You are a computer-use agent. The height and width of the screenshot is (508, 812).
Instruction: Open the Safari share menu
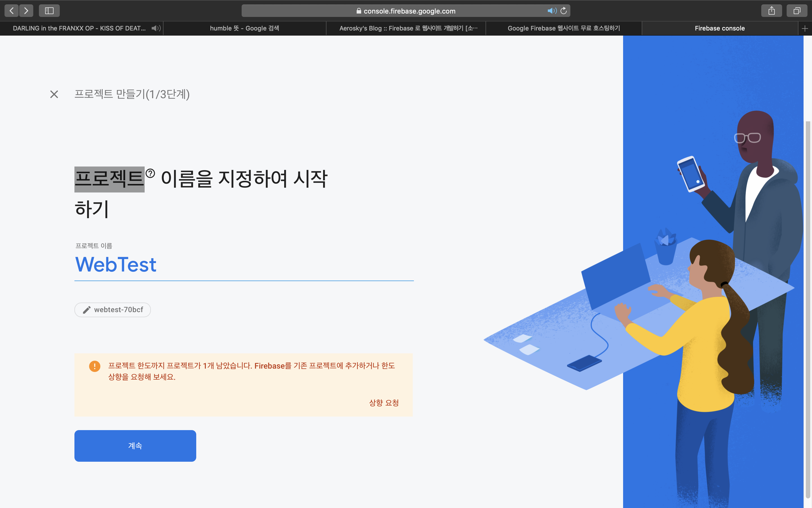pyautogui.click(x=771, y=11)
